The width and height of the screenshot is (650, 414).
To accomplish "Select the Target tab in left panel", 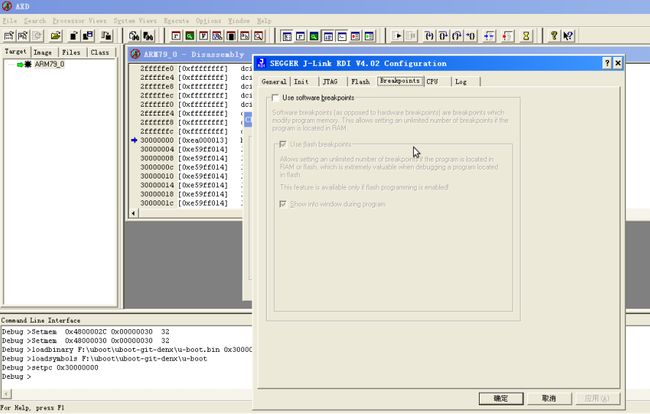I will point(15,51).
